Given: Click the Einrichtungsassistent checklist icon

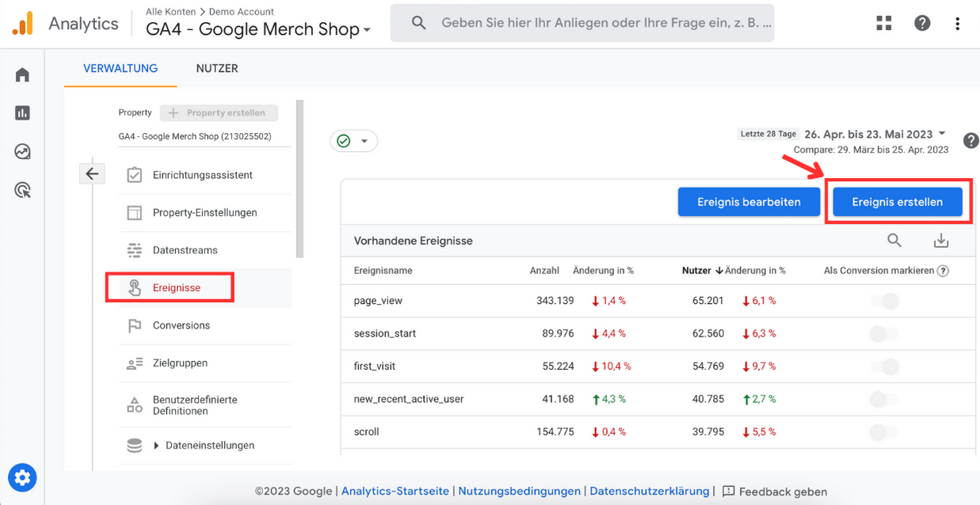Looking at the screenshot, I should coord(135,175).
